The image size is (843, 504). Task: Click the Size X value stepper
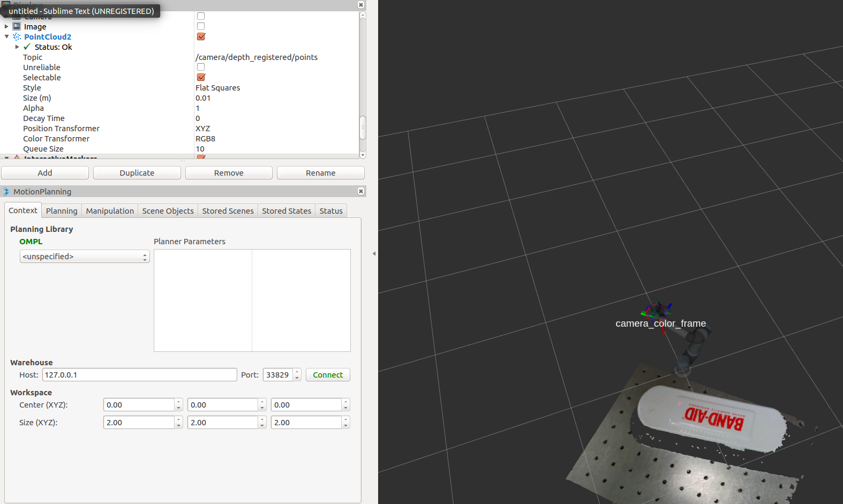tap(178, 423)
